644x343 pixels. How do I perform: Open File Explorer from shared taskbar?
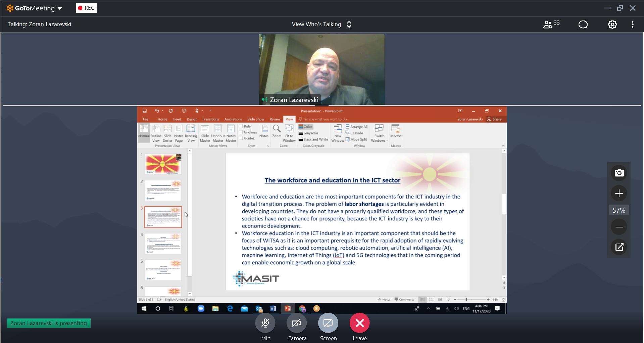pos(215,308)
